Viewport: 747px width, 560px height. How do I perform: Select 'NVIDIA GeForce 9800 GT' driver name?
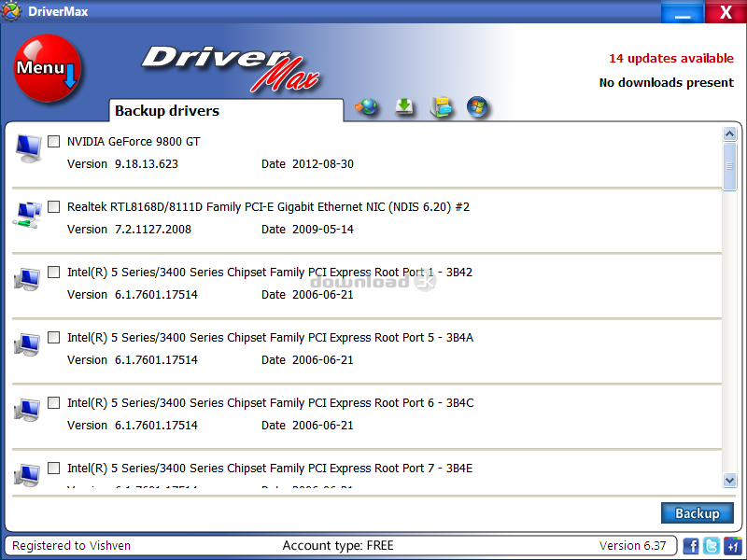[134, 142]
